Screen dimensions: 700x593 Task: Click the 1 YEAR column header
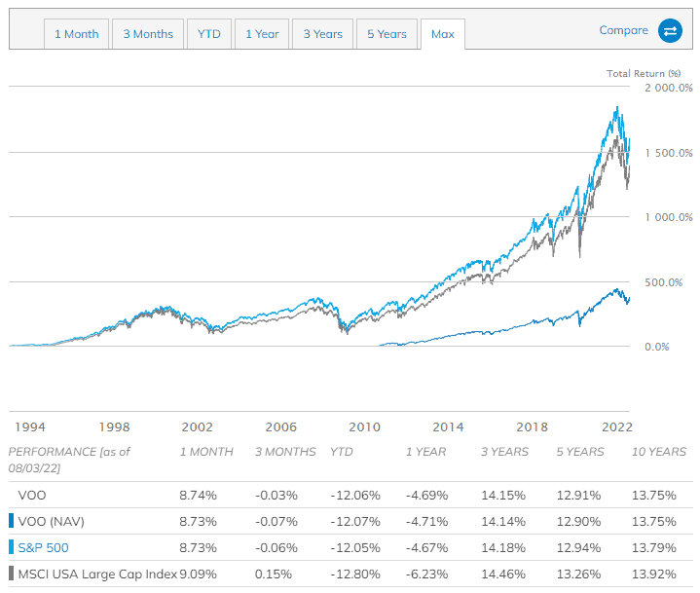425,452
